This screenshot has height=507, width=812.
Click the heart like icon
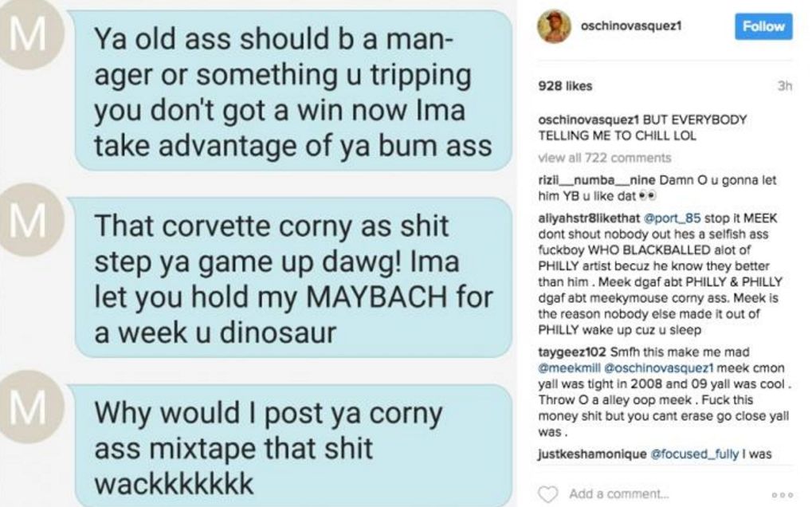(548, 493)
